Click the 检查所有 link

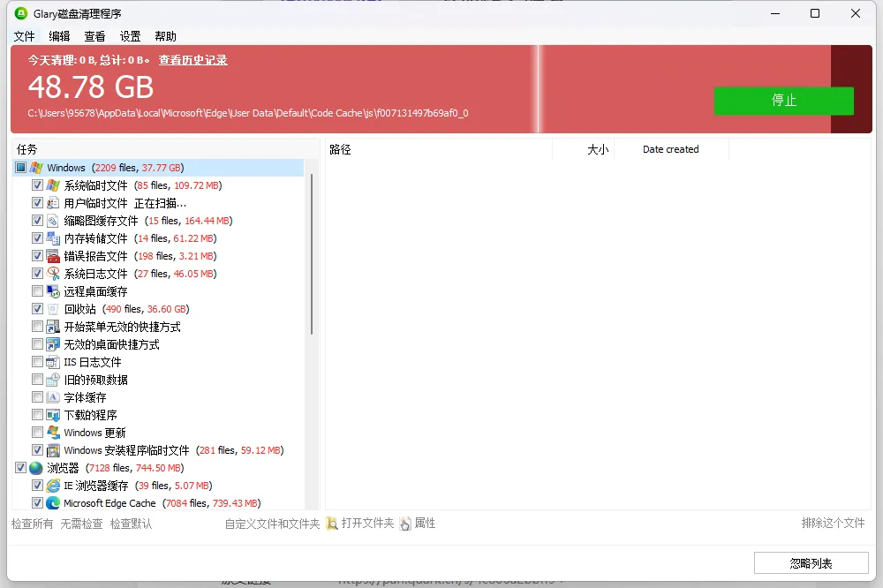(x=32, y=524)
